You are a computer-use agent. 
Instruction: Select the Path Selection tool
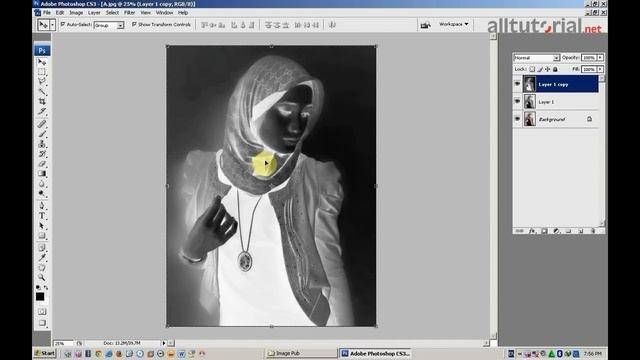pos(42,226)
